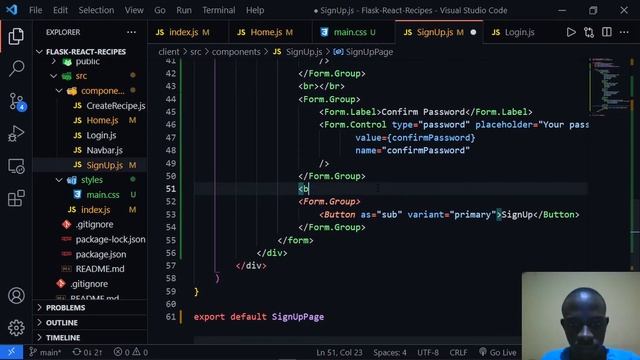Screen dimensions: 640x360
Task: Open Source Control view with badge
Action: [x=17, y=101]
